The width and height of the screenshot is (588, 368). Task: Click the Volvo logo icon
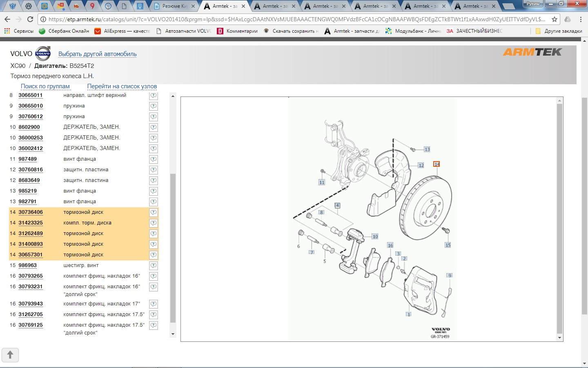click(x=43, y=54)
